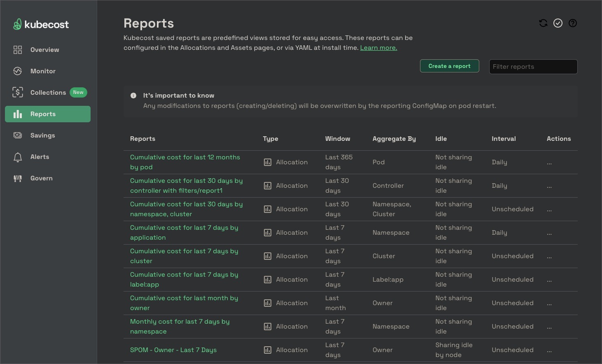Screen dimensions: 602x364
Task: Open the help question mark icon
Action: click(573, 23)
